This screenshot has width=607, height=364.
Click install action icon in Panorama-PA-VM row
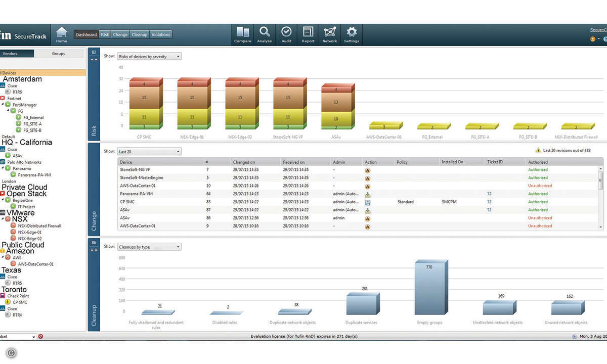(367, 194)
